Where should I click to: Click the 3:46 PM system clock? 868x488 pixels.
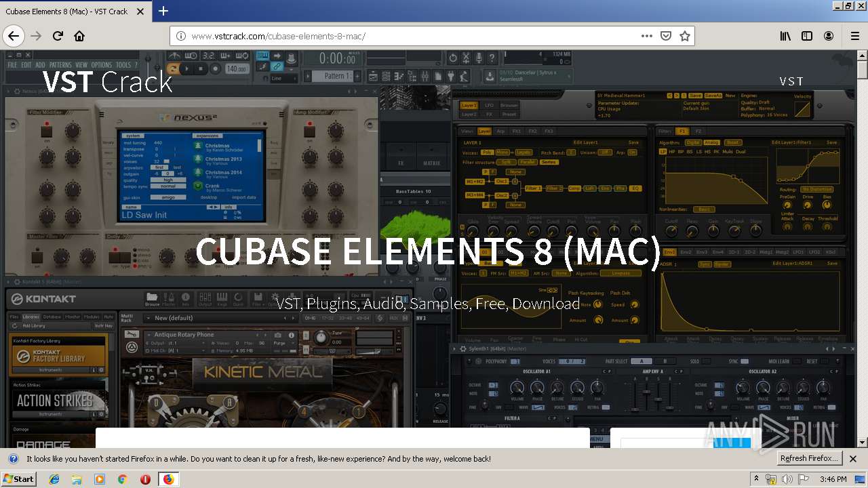click(833, 479)
